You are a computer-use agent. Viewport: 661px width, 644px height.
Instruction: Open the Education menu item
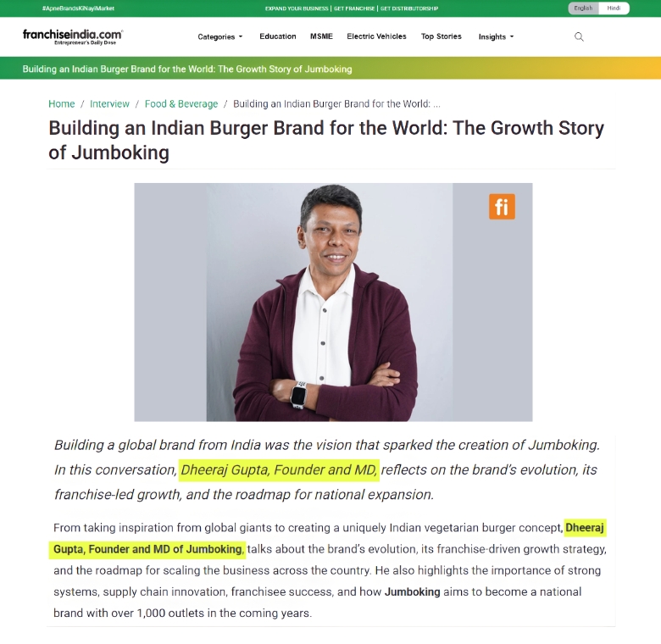278,36
